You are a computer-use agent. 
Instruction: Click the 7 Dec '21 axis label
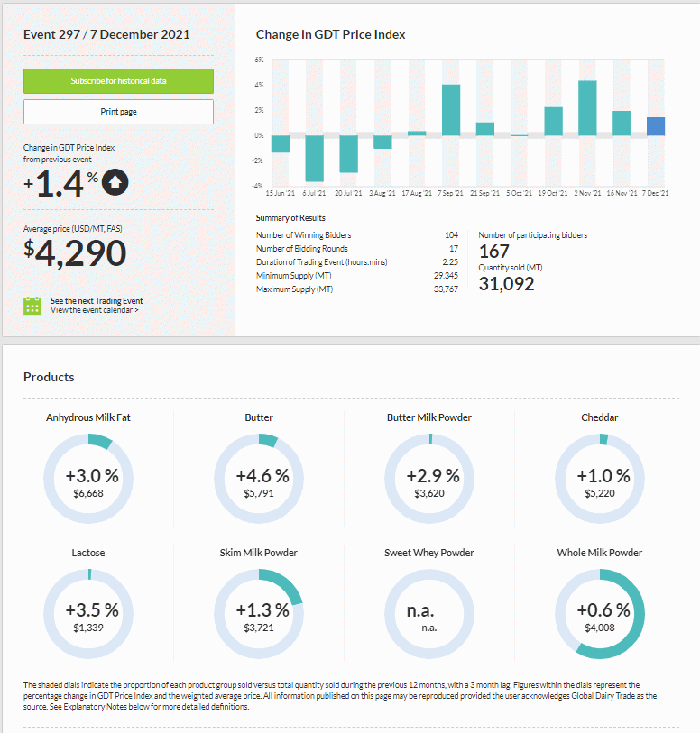pyautogui.click(x=655, y=193)
